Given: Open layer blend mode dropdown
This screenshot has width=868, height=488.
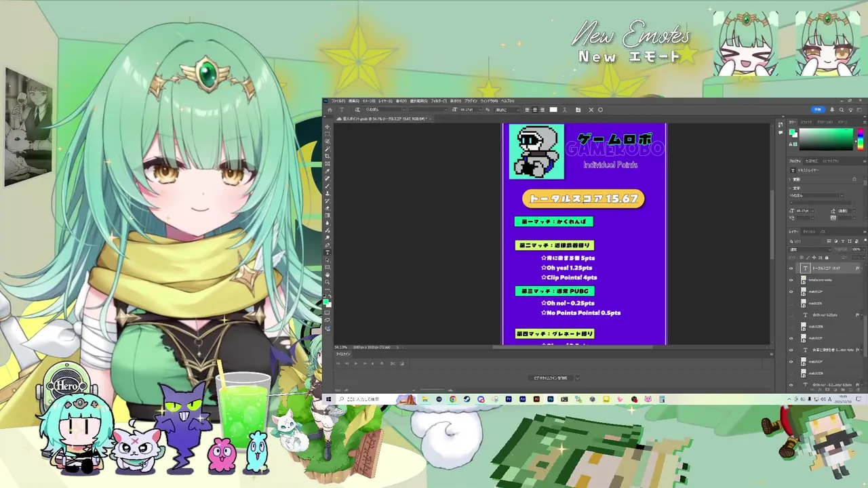Looking at the screenshot, I should point(810,249).
